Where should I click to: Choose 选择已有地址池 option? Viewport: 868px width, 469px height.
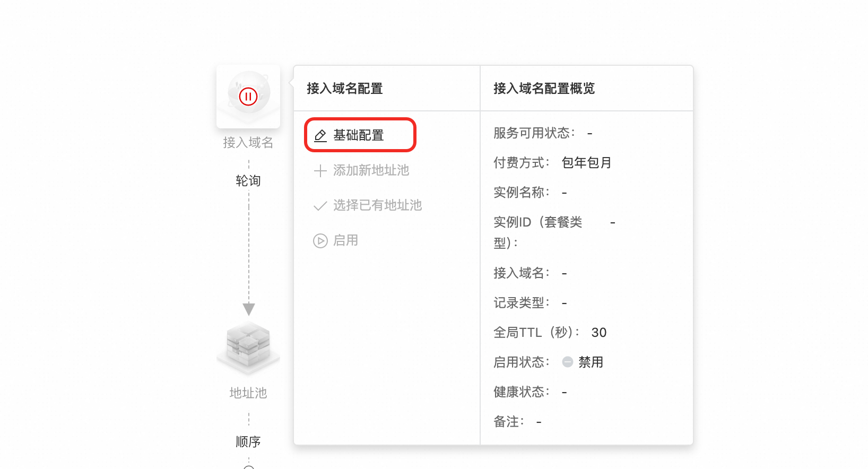point(377,205)
